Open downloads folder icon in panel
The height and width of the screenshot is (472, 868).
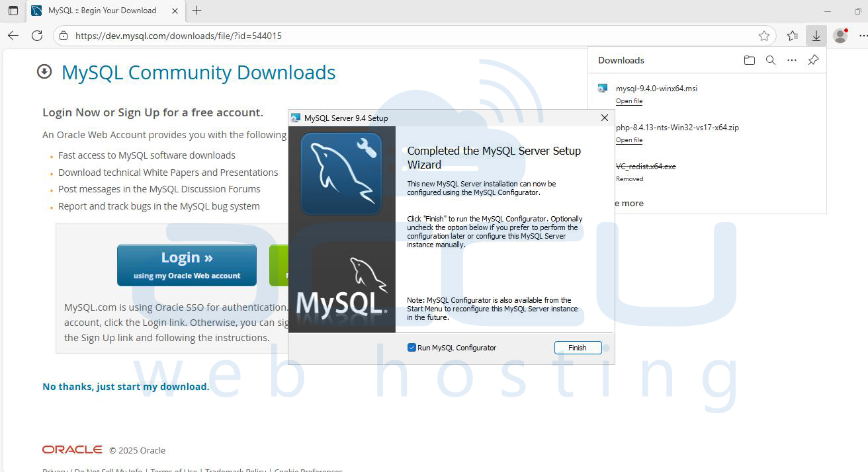tap(749, 60)
